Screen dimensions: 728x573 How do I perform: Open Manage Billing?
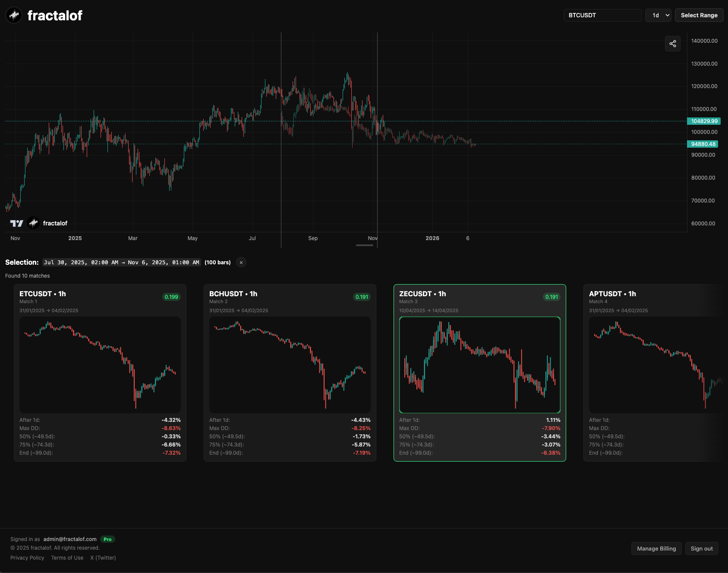click(656, 548)
